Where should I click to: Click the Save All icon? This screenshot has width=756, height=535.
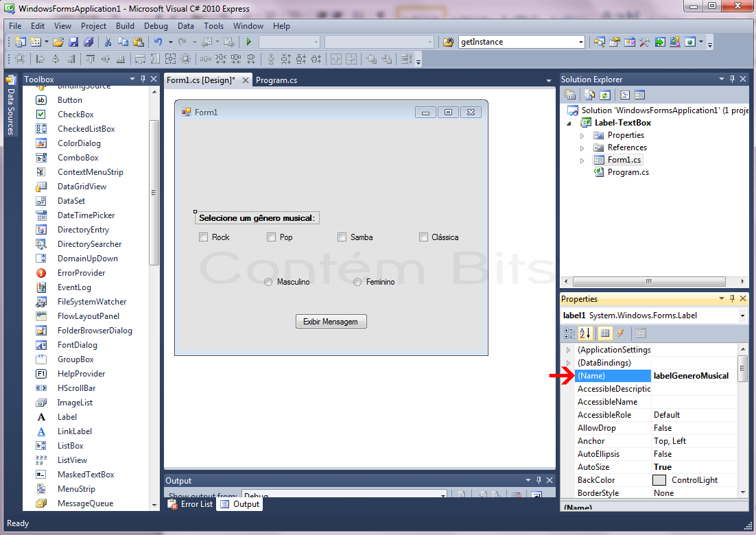pos(88,42)
